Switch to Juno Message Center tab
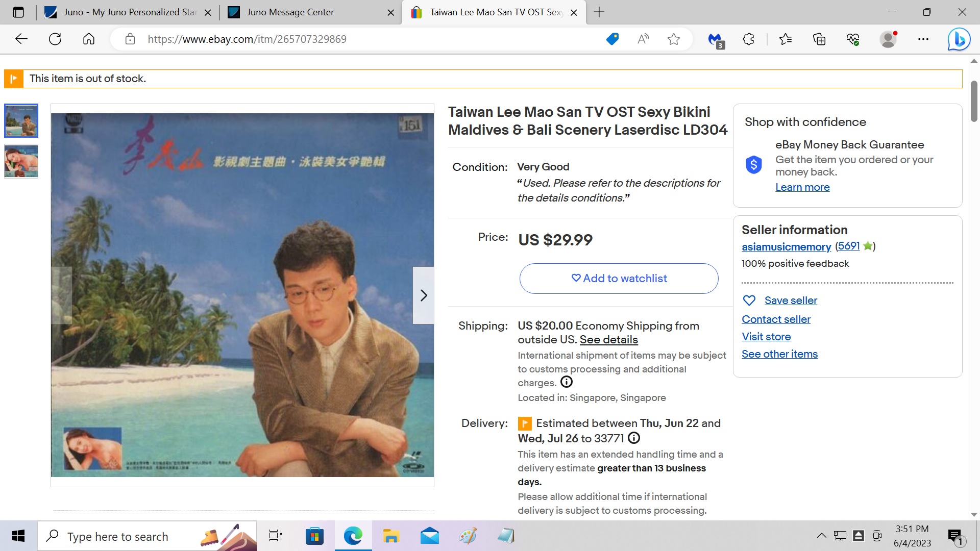The height and width of the screenshot is (551, 980). point(290,12)
